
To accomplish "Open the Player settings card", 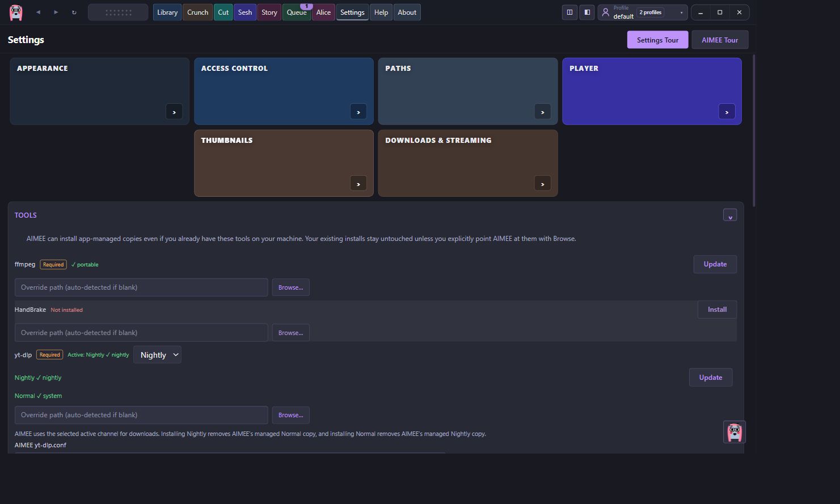I will coord(652,91).
